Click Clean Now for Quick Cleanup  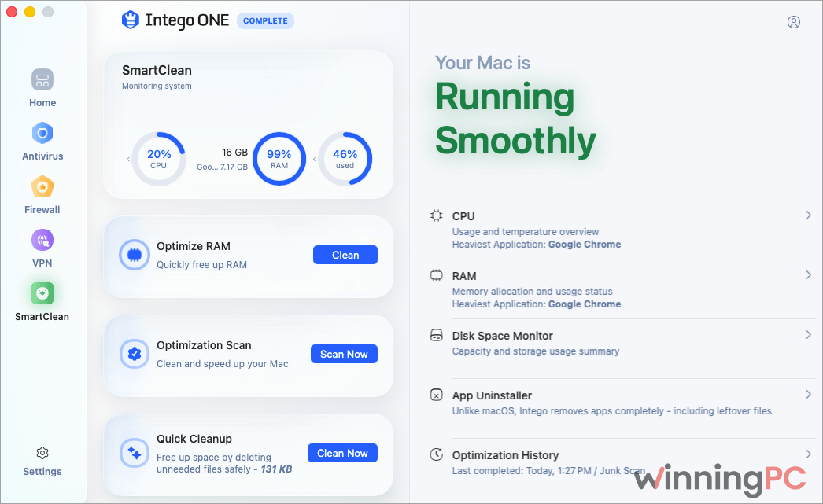[343, 453]
